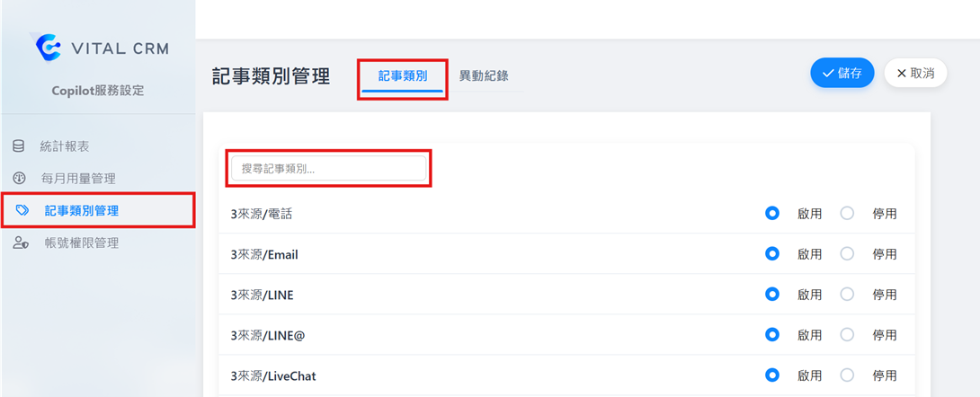Select 停用 for 3來源/LINE
The width and height of the screenshot is (980, 397).
pos(847,295)
